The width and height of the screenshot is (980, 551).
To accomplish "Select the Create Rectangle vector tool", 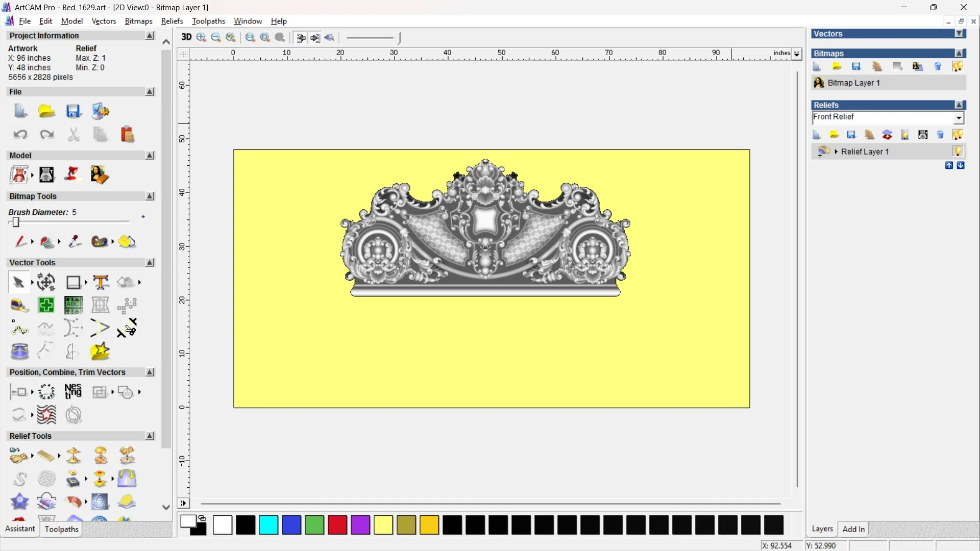I will tap(73, 282).
